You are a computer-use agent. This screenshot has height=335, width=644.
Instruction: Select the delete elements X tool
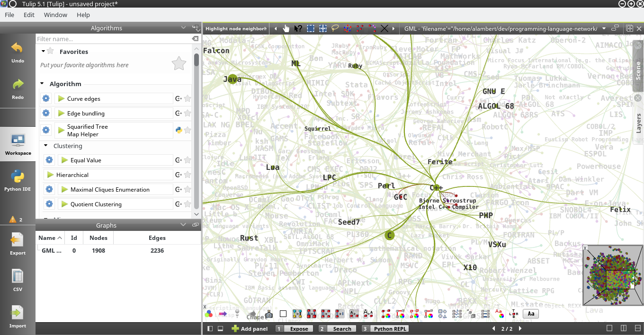tap(384, 28)
